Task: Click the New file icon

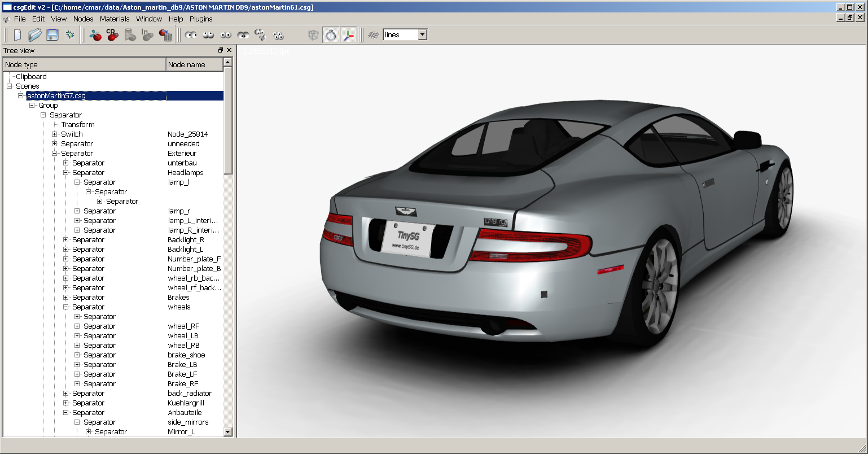Action: coord(17,35)
